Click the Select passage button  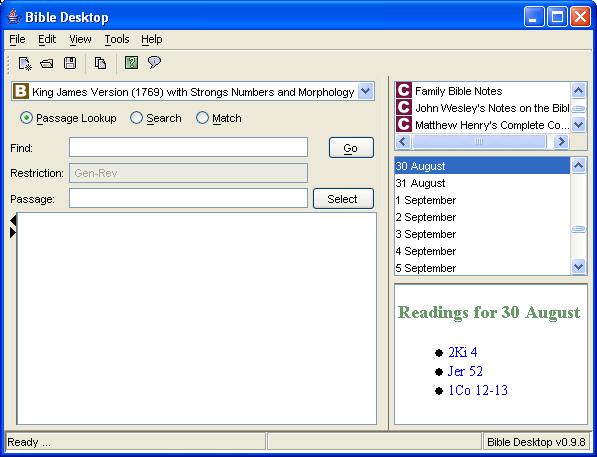(343, 199)
